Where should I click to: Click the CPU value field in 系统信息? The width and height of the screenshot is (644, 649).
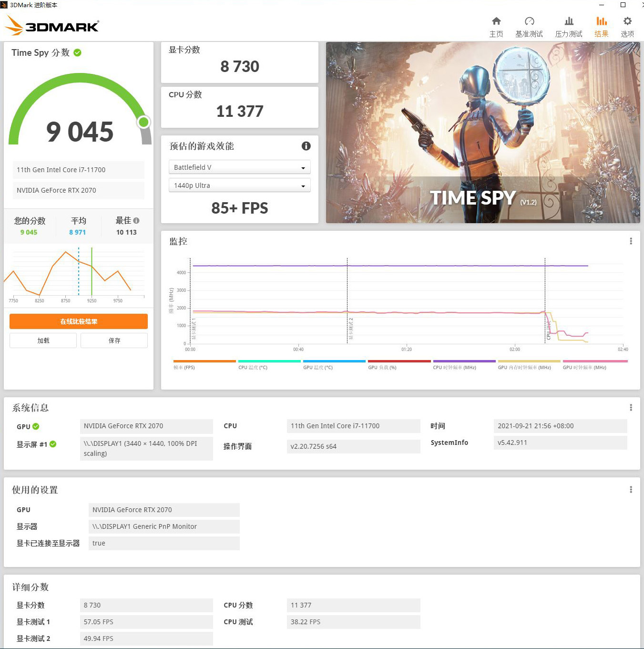pyautogui.click(x=353, y=426)
